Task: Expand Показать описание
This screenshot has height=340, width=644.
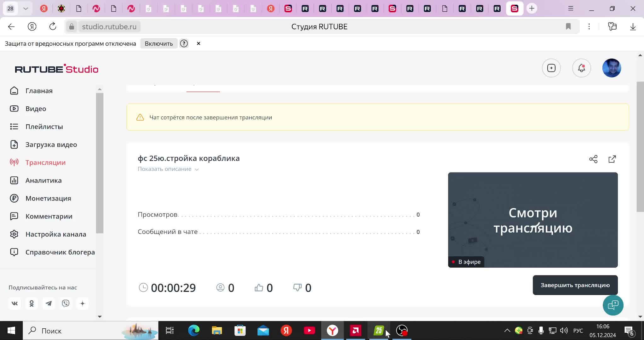Action: click(168, 169)
